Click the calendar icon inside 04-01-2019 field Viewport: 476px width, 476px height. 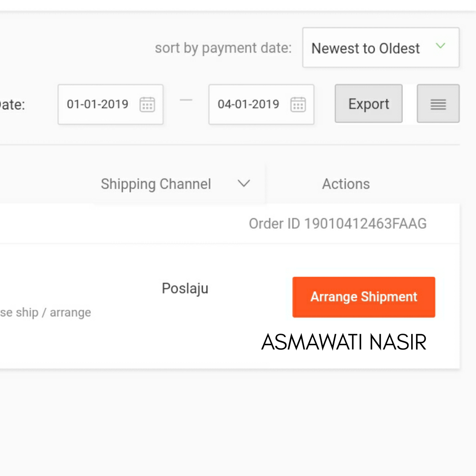(x=298, y=104)
